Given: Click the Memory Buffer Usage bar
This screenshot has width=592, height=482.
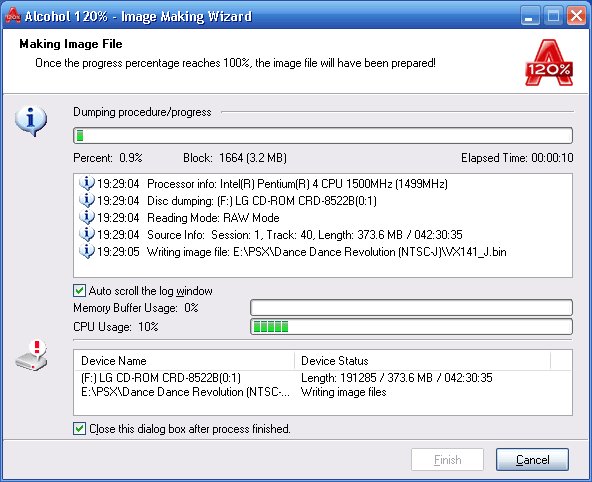Looking at the screenshot, I should (412, 308).
